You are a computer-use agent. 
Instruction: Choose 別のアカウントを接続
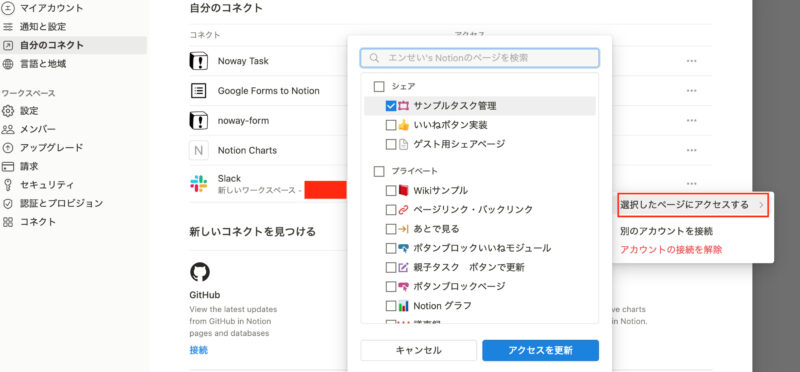pos(666,231)
